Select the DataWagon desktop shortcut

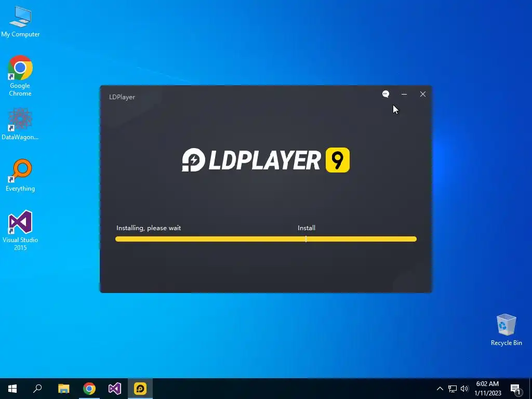coord(20,124)
